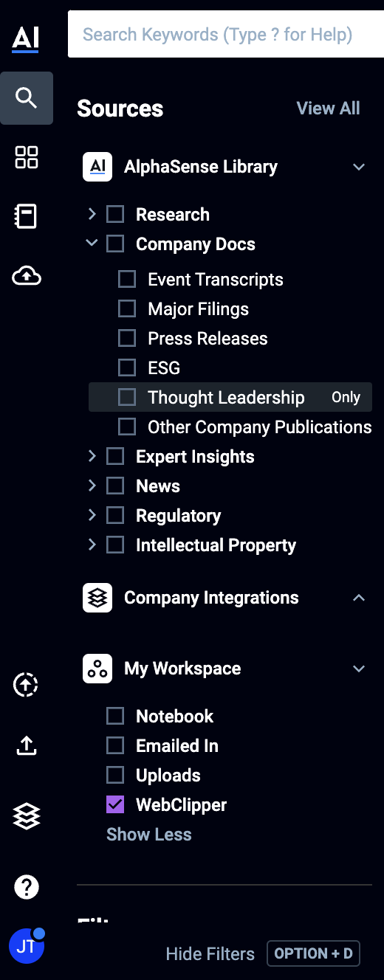Screen dimensions: 384x980
Task: Check the Event Transcripts checkbox
Action: pyautogui.click(x=127, y=279)
